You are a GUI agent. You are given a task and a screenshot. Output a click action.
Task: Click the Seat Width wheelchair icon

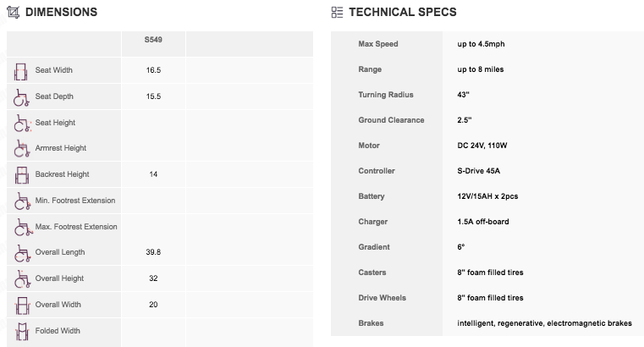pyautogui.click(x=20, y=71)
